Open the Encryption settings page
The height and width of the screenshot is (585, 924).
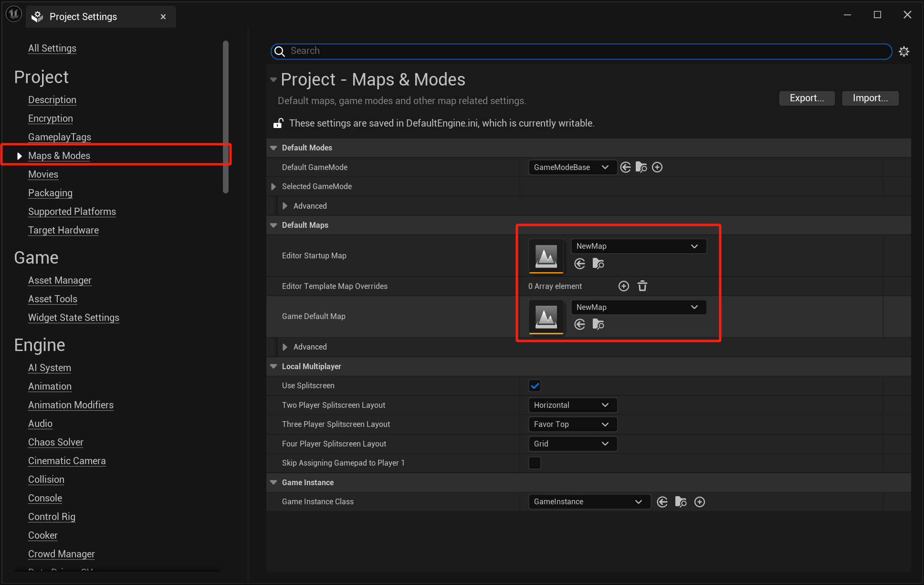click(51, 118)
